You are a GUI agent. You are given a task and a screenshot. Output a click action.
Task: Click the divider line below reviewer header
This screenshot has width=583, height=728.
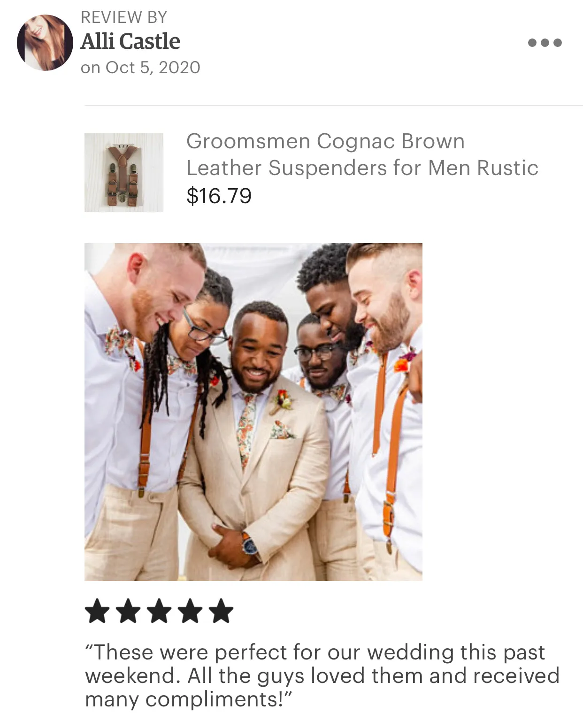click(334, 105)
